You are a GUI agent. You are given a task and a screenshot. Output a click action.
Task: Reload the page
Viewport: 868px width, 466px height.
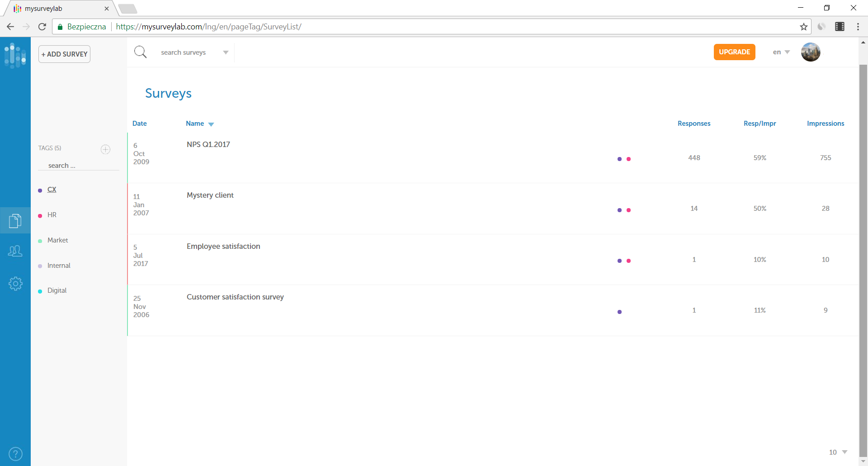pos(42,27)
